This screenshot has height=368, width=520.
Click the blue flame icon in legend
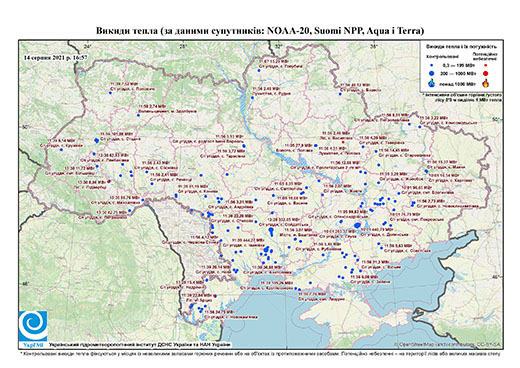tap(432, 83)
